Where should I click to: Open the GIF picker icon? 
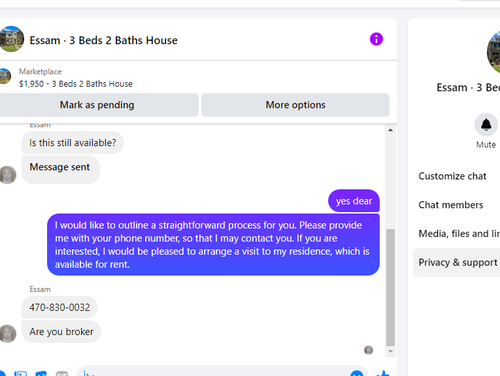pos(62,373)
